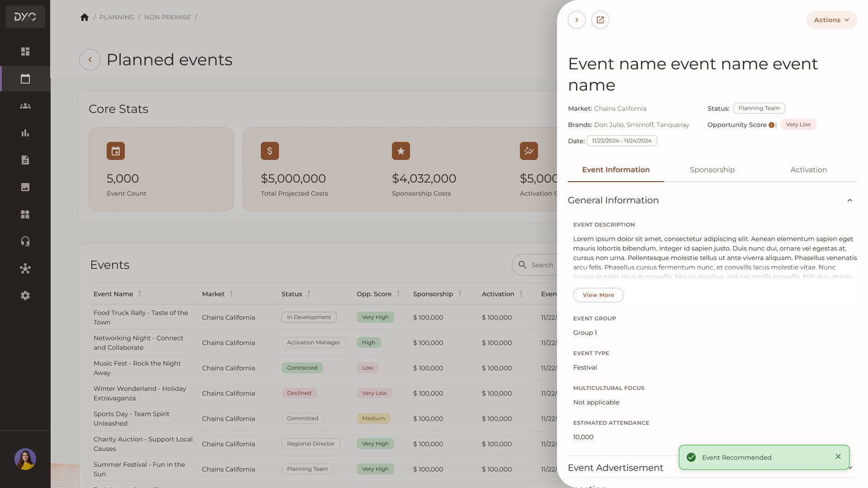Collapse the side panel with chevron button
The image size is (868, 488).
(577, 20)
